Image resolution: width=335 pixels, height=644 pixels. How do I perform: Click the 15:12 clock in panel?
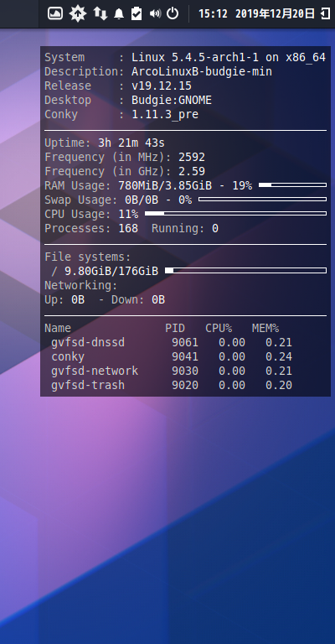213,14
